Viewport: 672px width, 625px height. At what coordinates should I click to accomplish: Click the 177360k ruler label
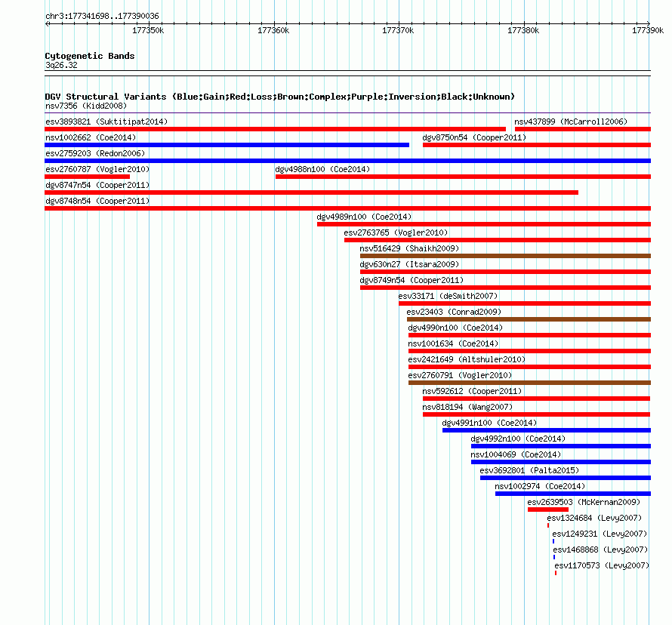(x=273, y=30)
